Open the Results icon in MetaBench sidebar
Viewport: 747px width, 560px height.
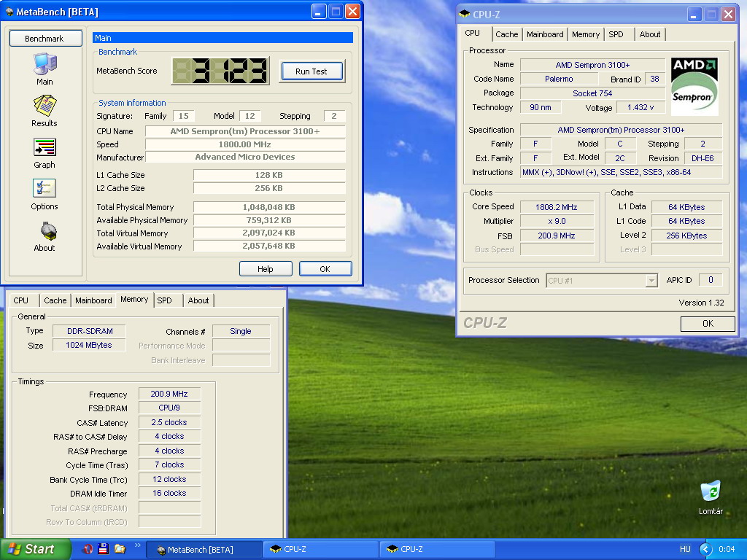[44, 105]
